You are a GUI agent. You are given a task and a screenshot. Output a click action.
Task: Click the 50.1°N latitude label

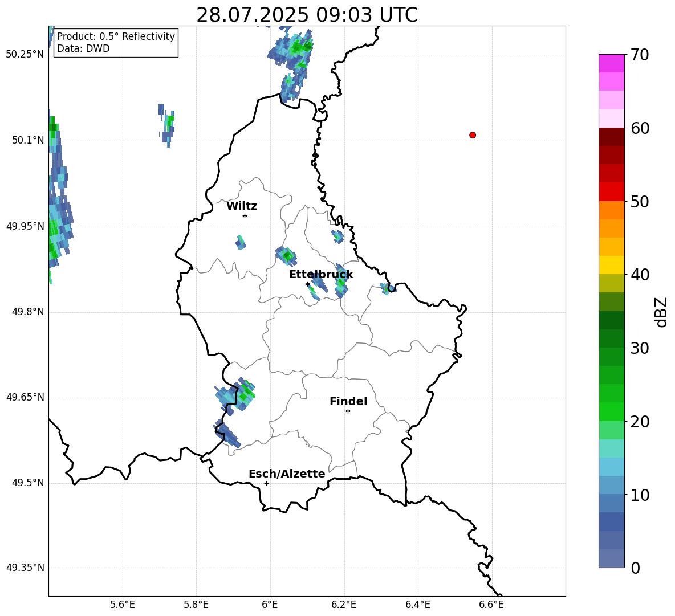pyautogui.click(x=28, y=140)
